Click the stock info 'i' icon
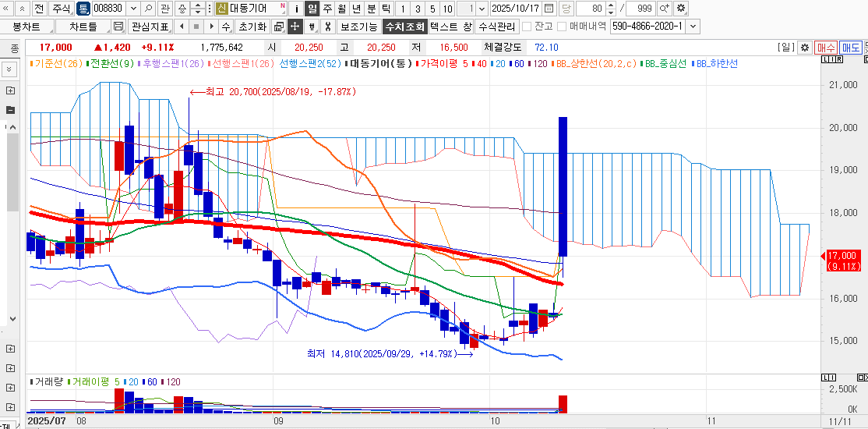The height and width of the screenshot is (429, 868). tap(296, 9)
